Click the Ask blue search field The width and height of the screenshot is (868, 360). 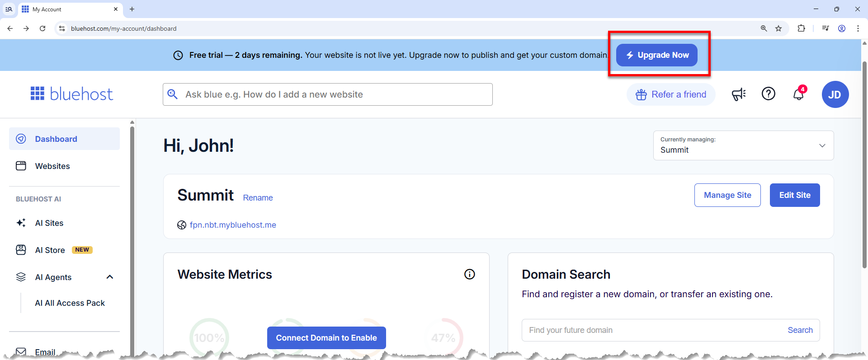pyautogui.click(x=327, y=94)
